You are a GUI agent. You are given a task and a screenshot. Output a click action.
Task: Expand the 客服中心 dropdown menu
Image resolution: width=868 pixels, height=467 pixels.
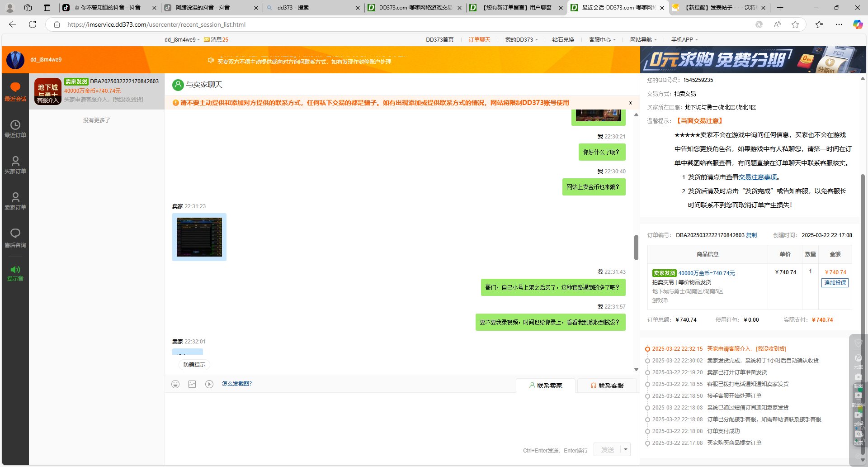pyautogui.click(x=602, y=40)
